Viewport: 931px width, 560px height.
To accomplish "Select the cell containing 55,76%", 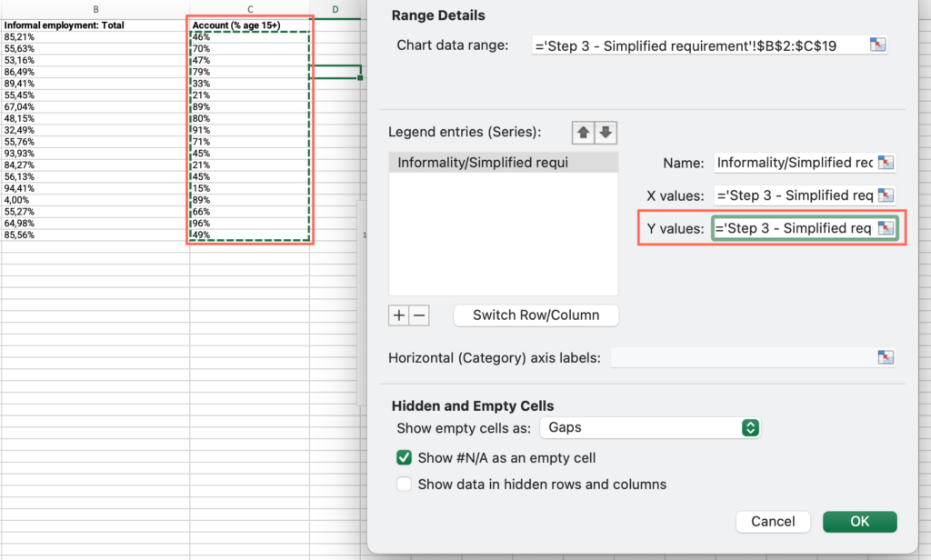I will tap(95, 142).
